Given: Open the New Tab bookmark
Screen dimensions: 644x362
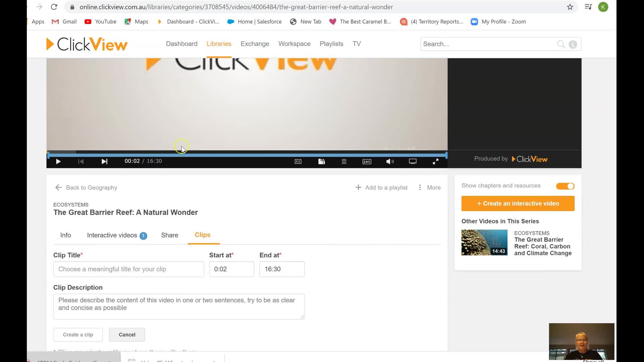Looking at the screenshot, I should (306, 21).
